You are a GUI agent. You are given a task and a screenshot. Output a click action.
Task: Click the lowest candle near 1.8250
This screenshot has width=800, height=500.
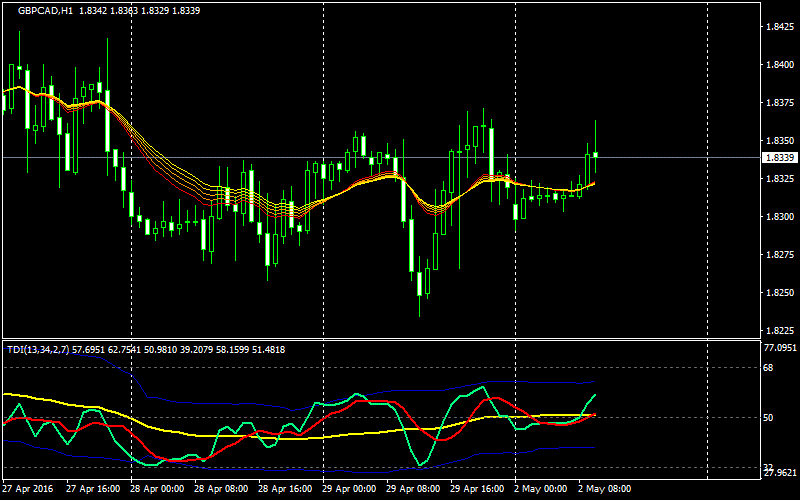click(x=419, y=284)
